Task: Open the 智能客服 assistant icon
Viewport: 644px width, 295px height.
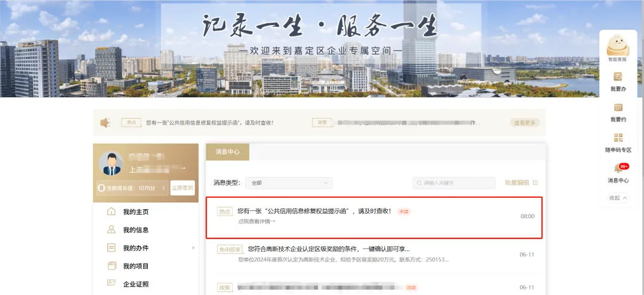Action: point(618,46)
